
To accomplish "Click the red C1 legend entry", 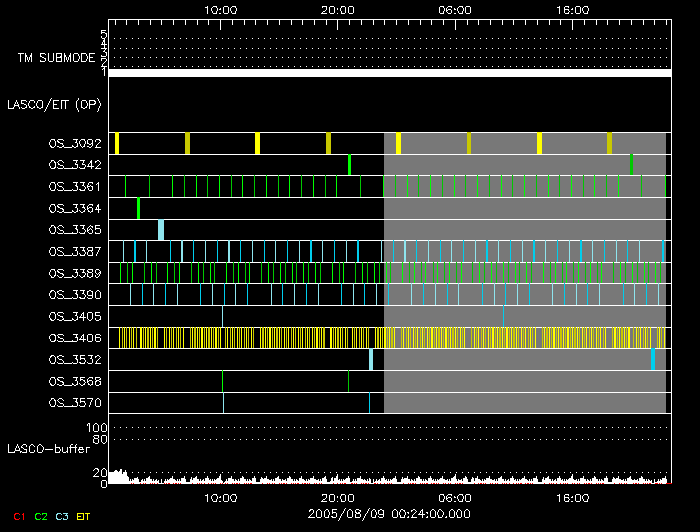I will coord(18,516).
